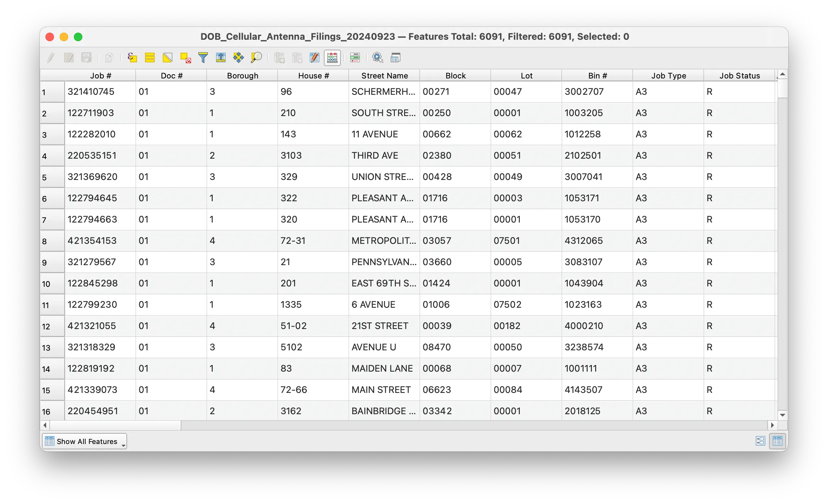Sort by the Job # column header
The image size is (828, 504).
click(100, 75)
